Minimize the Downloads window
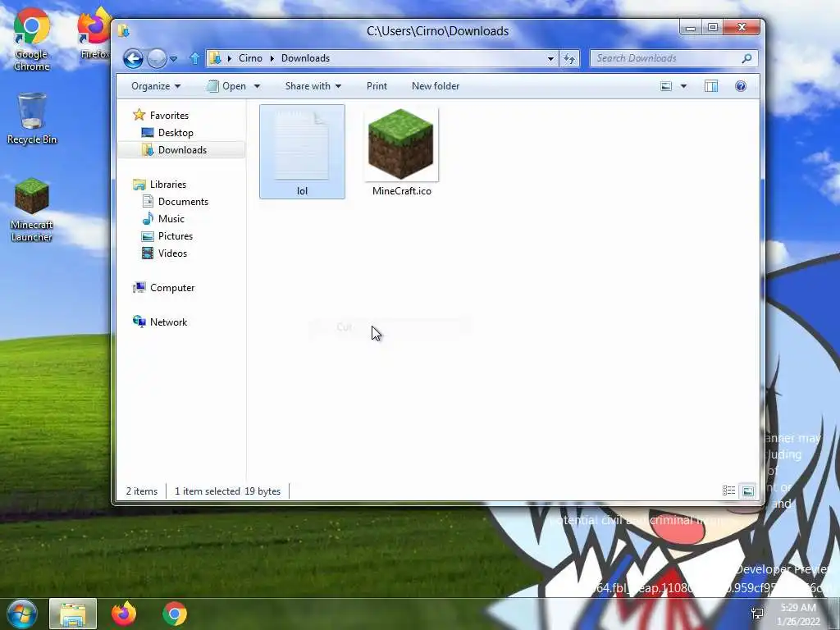Image resolution: width=840 pixels, height=630 pixels. (x=691, y=27)
